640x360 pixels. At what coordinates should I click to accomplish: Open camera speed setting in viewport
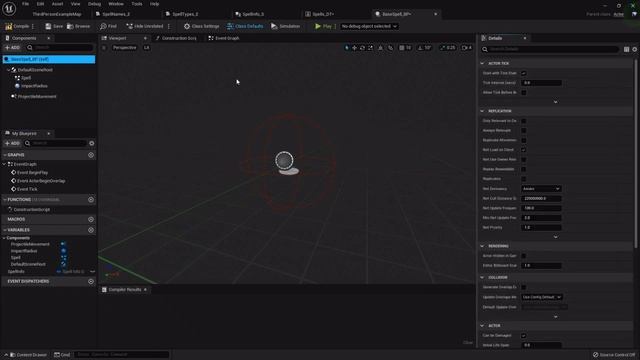[467, 48]
